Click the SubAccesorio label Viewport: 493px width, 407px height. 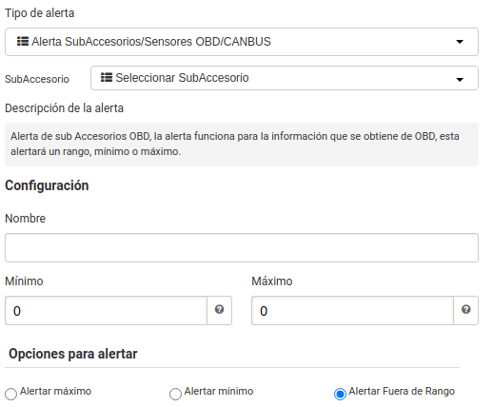pyautogui.click(x=37, y=79)
